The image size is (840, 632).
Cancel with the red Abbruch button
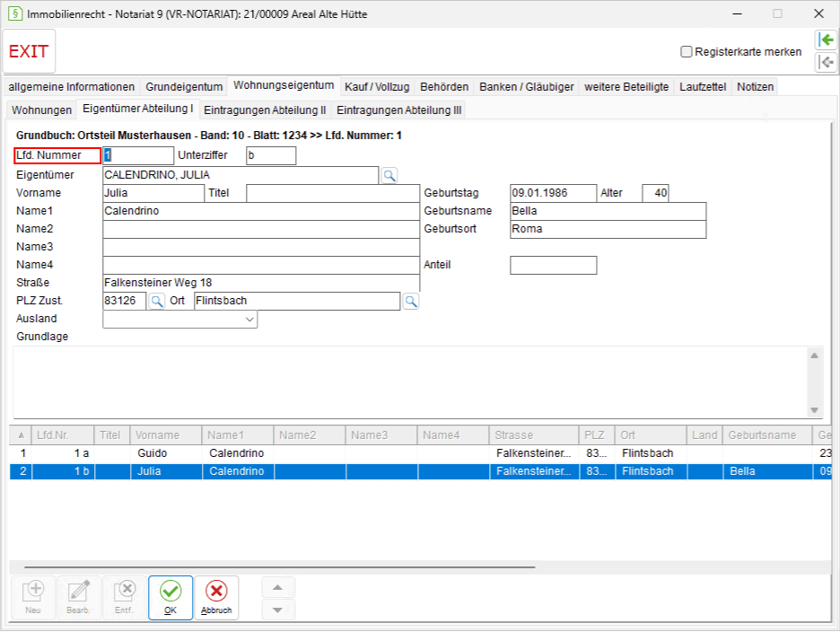coord(216,598)
